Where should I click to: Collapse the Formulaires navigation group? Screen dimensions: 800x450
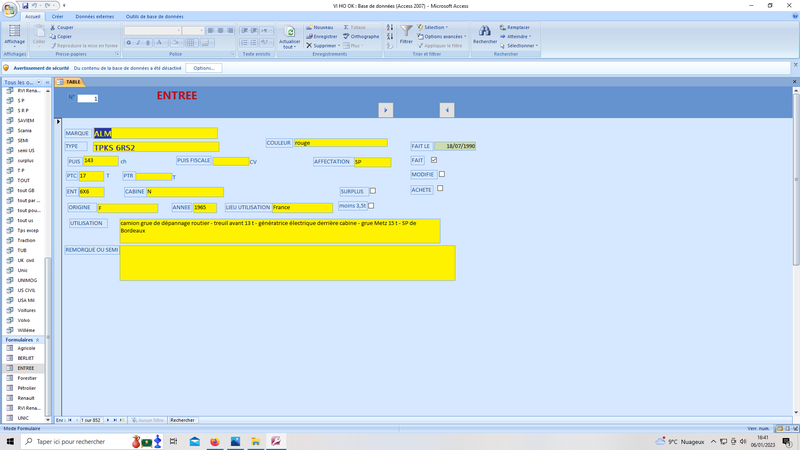click(37, 340)
